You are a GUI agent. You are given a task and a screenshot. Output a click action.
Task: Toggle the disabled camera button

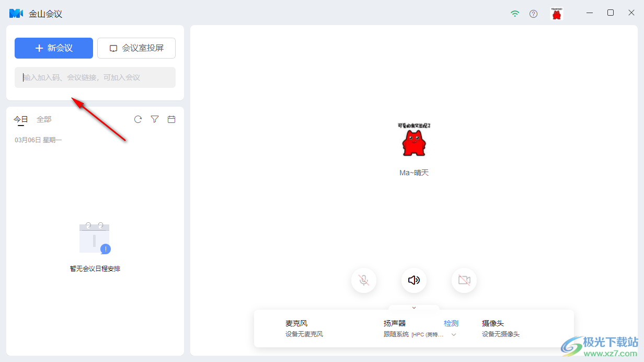[464, 280]
